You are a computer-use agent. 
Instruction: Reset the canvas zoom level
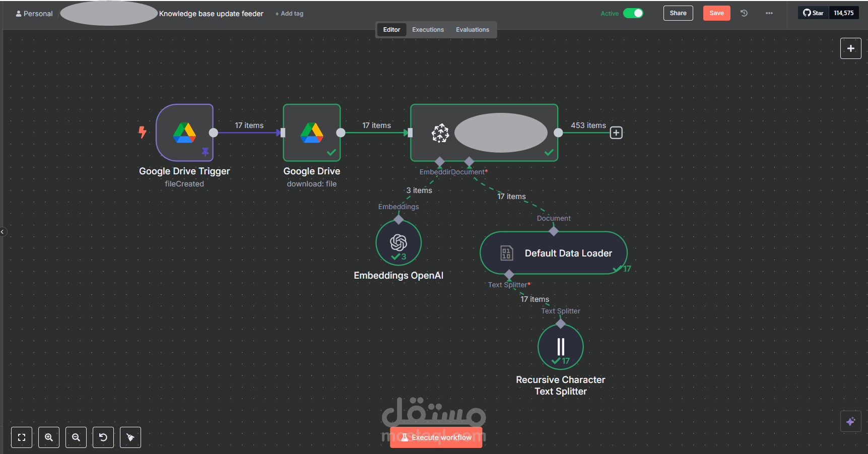pos(103,437)
